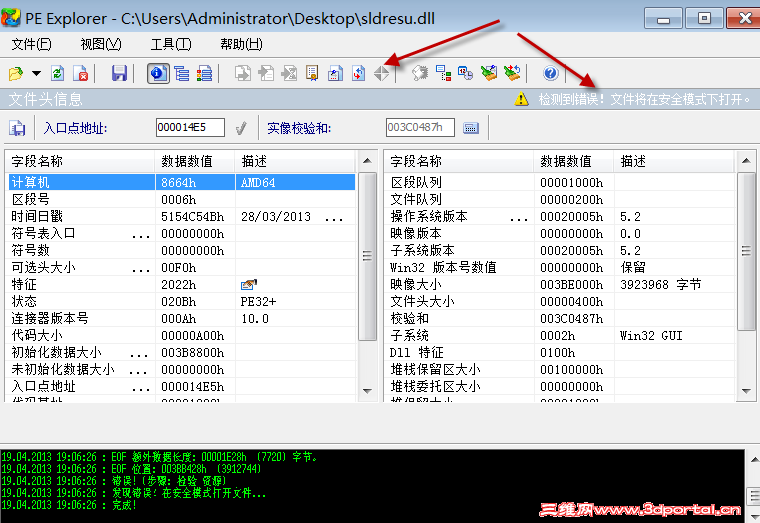Select the 代码大小 row with 00000A00h
The width and height of the screenshot is (760, 523).
pos(182,335)
